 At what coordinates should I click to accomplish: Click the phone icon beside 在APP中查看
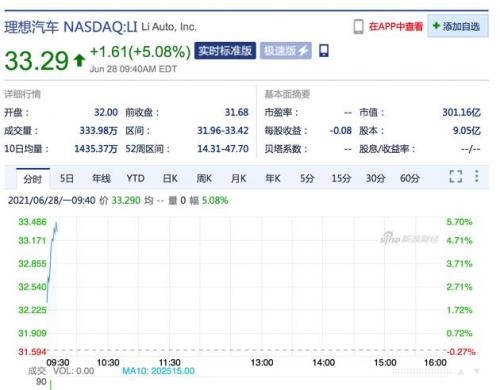pyautogui.click(x=358, y=26)
